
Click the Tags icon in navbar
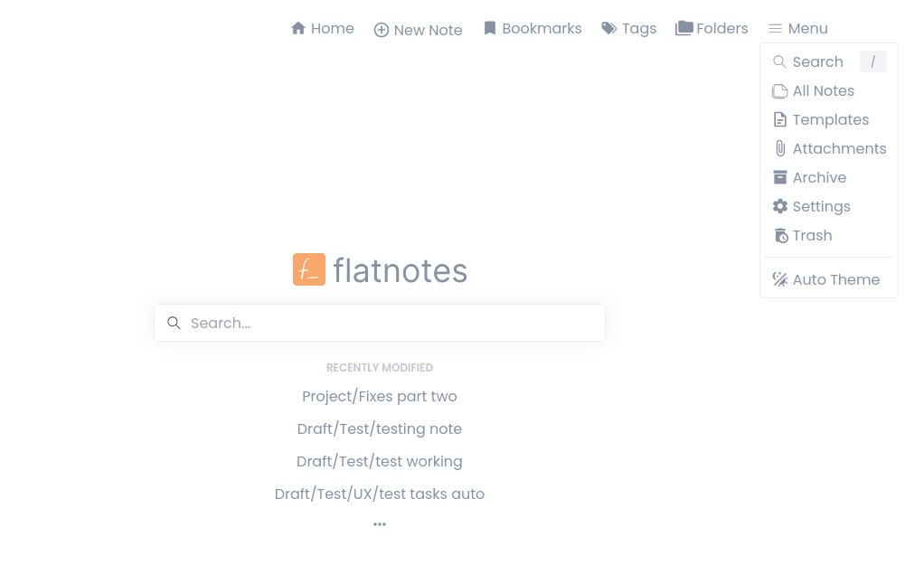pos(608,28)
